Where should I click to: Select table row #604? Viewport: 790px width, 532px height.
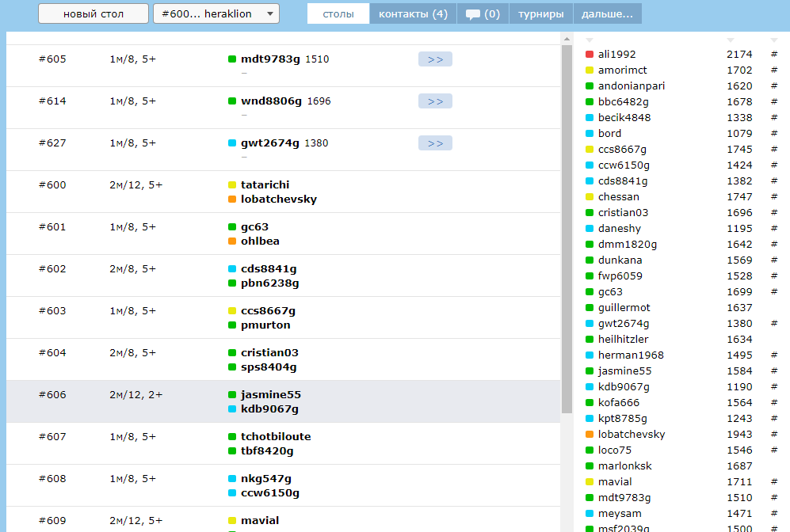[283, 359]
